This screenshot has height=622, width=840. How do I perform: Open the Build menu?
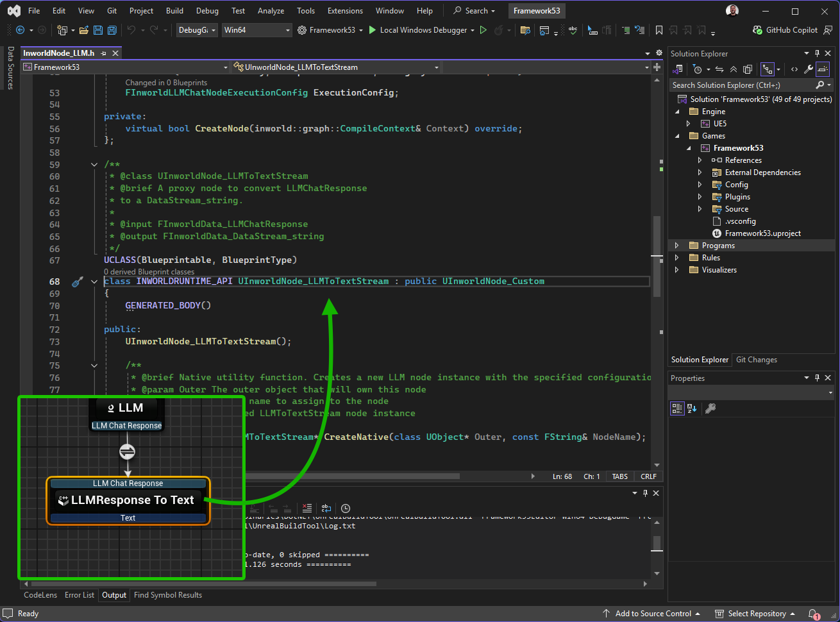(174, 11)
